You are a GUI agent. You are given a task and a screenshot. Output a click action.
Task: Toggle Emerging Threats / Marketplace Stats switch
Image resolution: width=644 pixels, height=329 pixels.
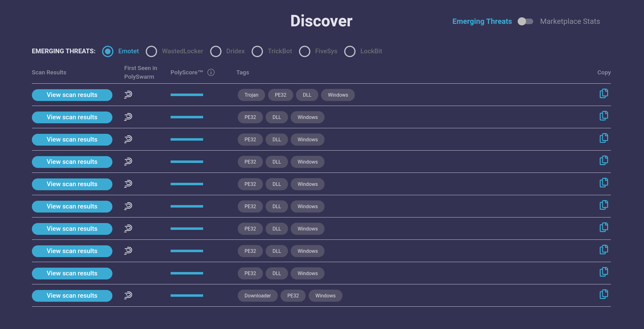click(x=525, y=21)
